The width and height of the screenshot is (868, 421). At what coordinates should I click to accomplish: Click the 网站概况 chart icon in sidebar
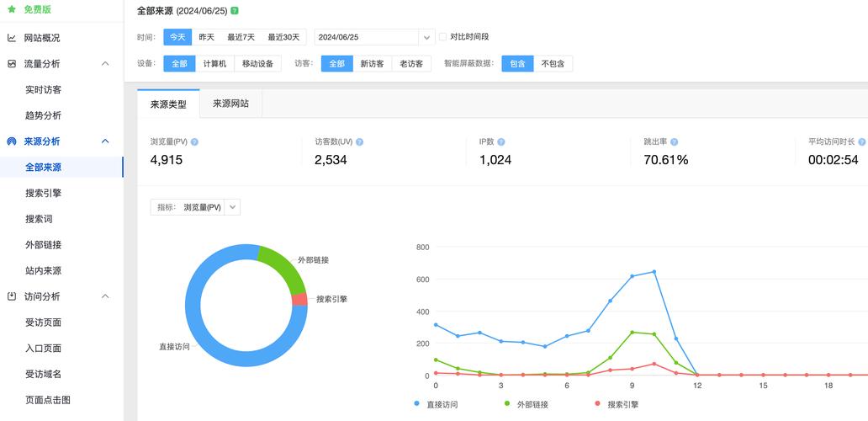coord(12,38)
